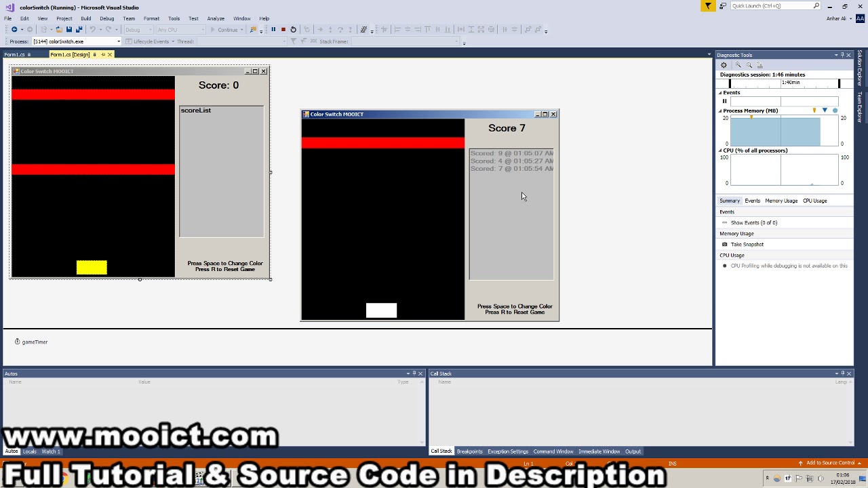Switch to Events tab in Diagnostic Tools
Screen dimensions: 868x488
point(753,201)
